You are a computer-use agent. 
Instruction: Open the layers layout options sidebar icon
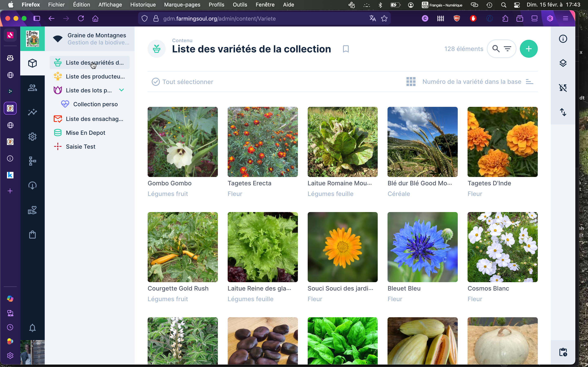563,63
